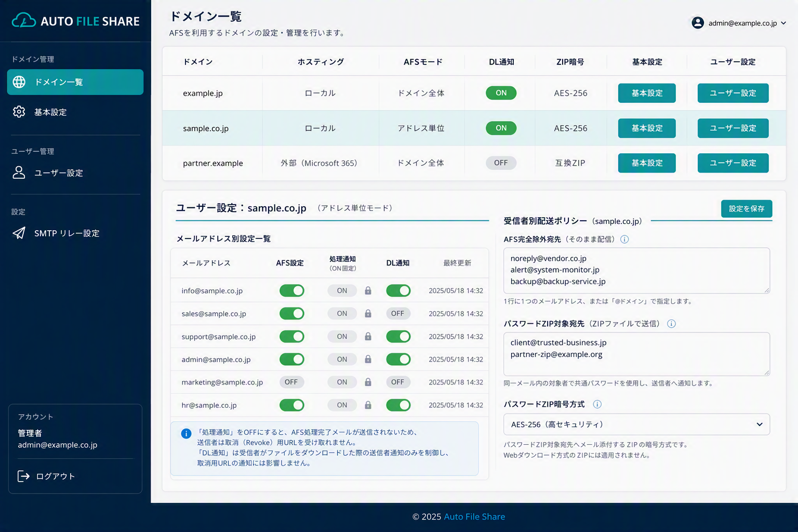Click the メールアドレス column header

pyautogui.click(x=206, y=263)
